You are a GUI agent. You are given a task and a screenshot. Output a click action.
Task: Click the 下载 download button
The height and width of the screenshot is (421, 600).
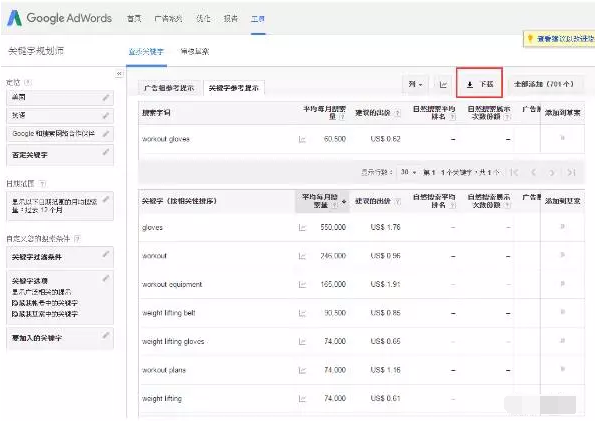(481, 85)
